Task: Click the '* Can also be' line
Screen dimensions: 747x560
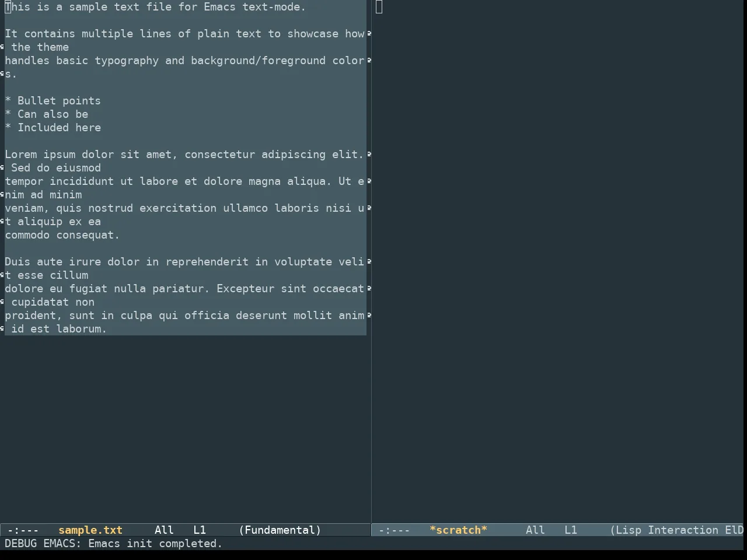Action: pyautogui.click(x=46, y=114)
